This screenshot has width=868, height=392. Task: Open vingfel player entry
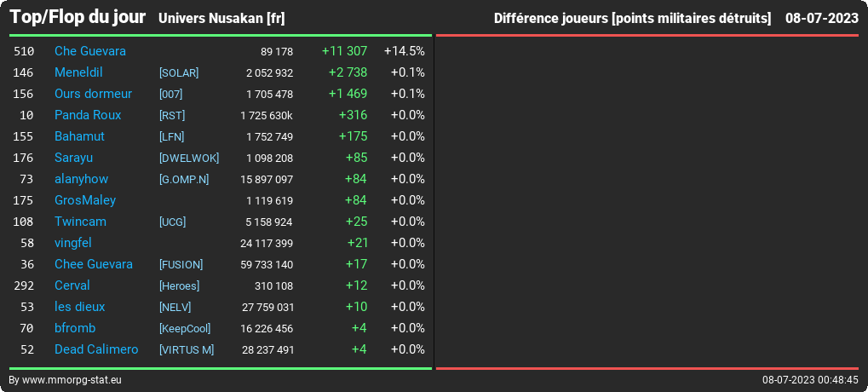[72, 243]
